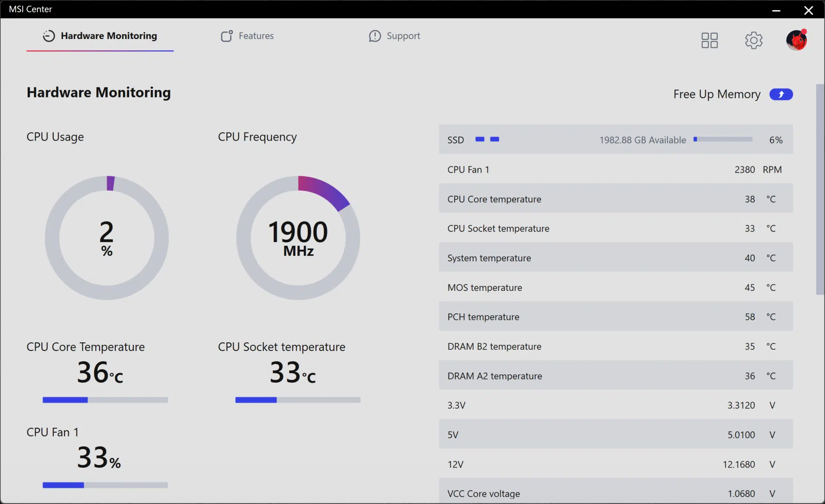This screenshot has width=825, height=504.
Task: Click the CPU Fan 1 percentage bar
Action: click(105, 485)
